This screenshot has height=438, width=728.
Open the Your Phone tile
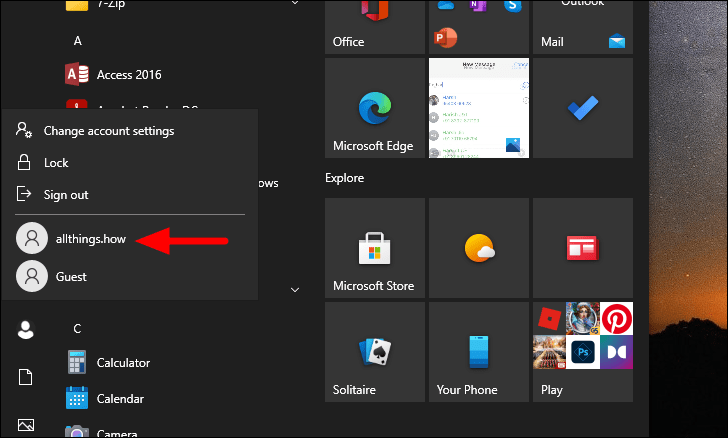pyautogui.click(x=479, y=352)
